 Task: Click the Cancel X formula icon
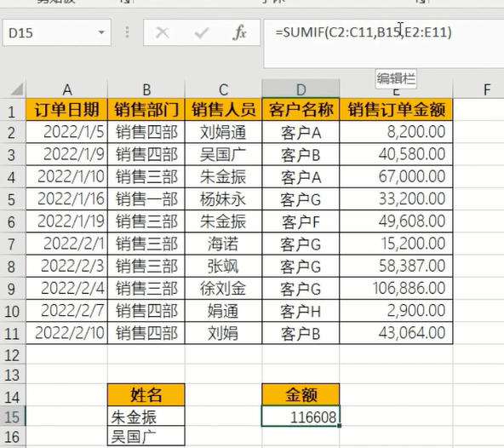click(x=163, y=32)
